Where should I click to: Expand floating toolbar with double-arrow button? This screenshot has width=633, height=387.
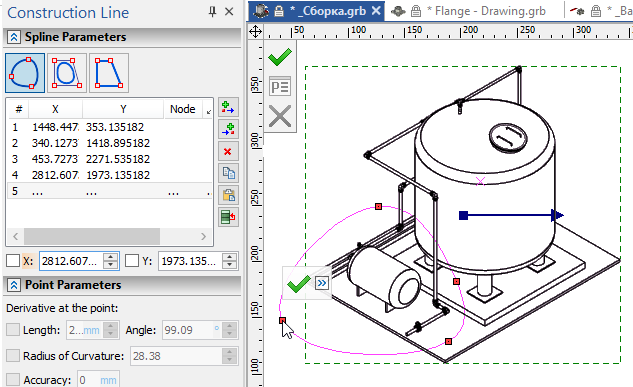coord(322,283)
